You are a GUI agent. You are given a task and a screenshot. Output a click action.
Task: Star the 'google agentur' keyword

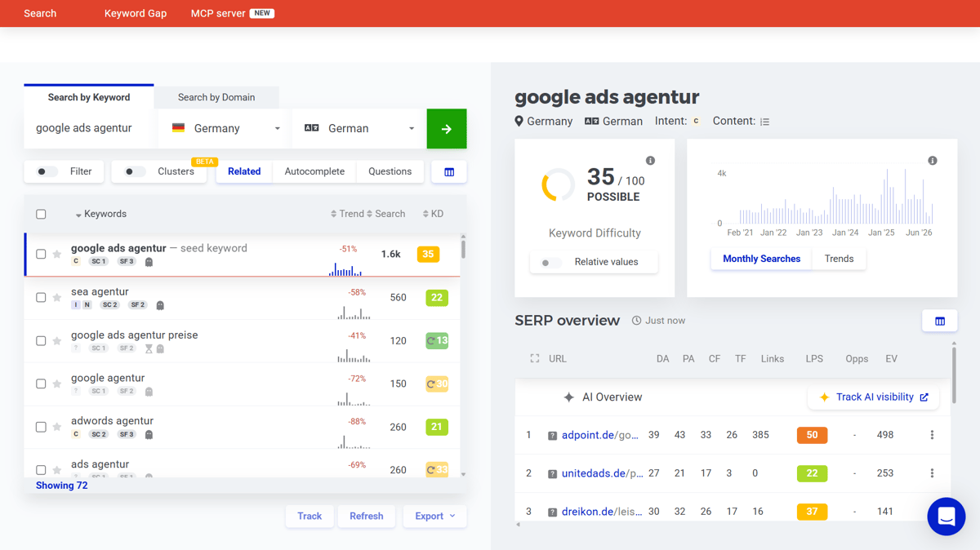[57, 384]
